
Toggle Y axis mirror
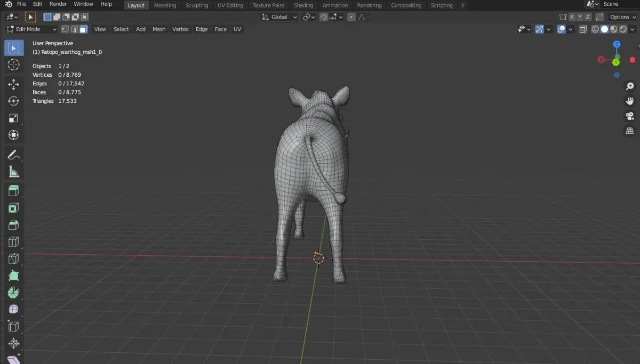(x=581, y=17)
